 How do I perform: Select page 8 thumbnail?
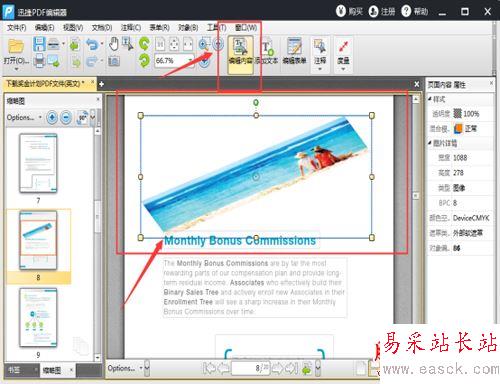(38, 240)
